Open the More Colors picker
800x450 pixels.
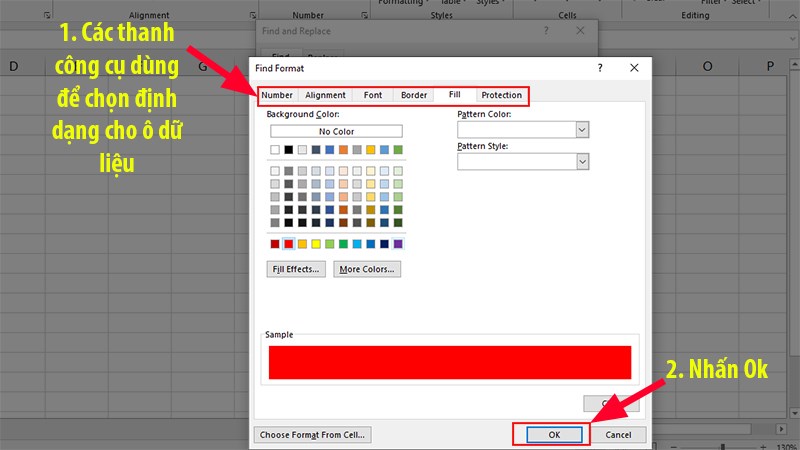[x=367, y=269]
